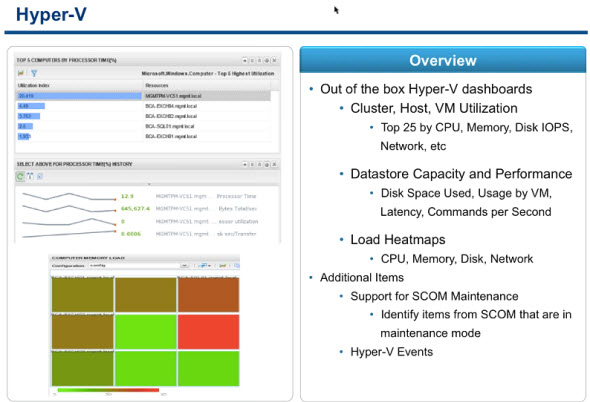Click the green icon in heatmap toolbar
The height and width of the screenshot is (402, 590).
pyautogui.click(x=223, y=265)
